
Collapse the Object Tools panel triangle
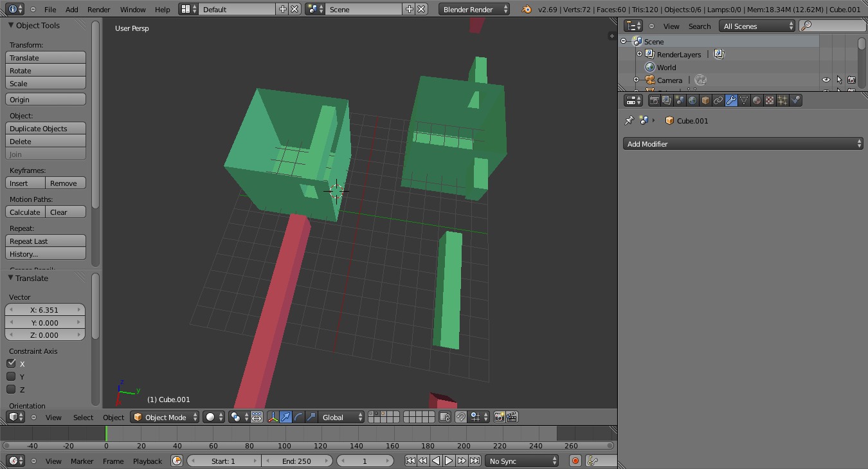(x=11, y=25)
